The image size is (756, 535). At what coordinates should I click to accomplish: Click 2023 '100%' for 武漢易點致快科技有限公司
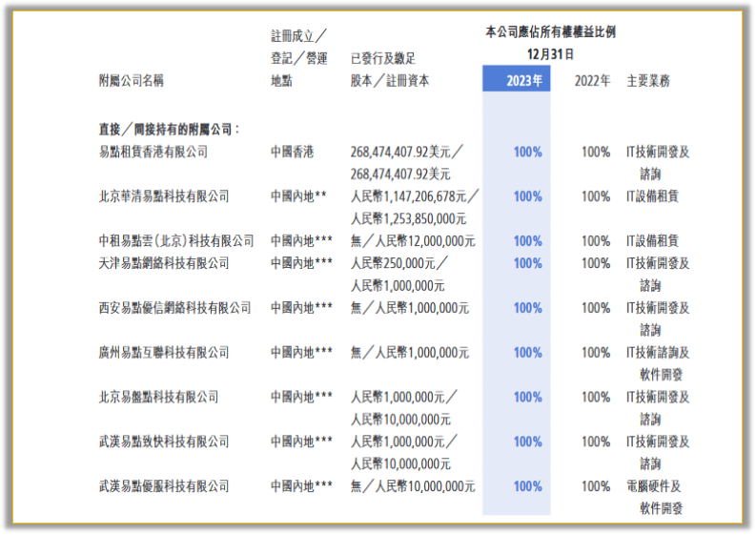(x=528, y=441)
